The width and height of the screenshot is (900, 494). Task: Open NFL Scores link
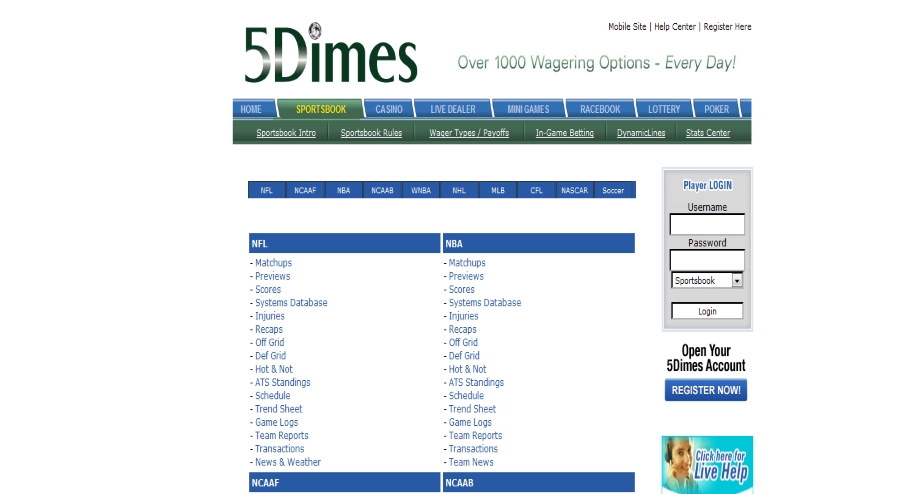pyautogui.click(x=268, y=289)
